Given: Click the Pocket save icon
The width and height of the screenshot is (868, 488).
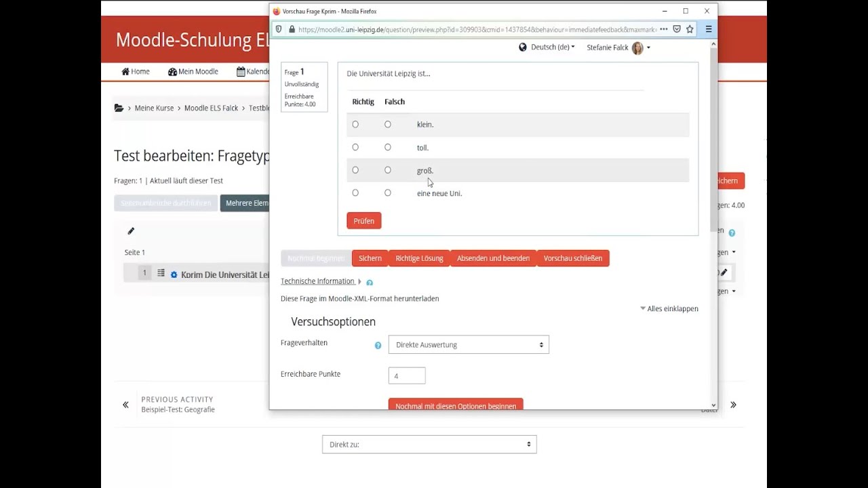Looking at the screenshot, I should coord(677,29).
